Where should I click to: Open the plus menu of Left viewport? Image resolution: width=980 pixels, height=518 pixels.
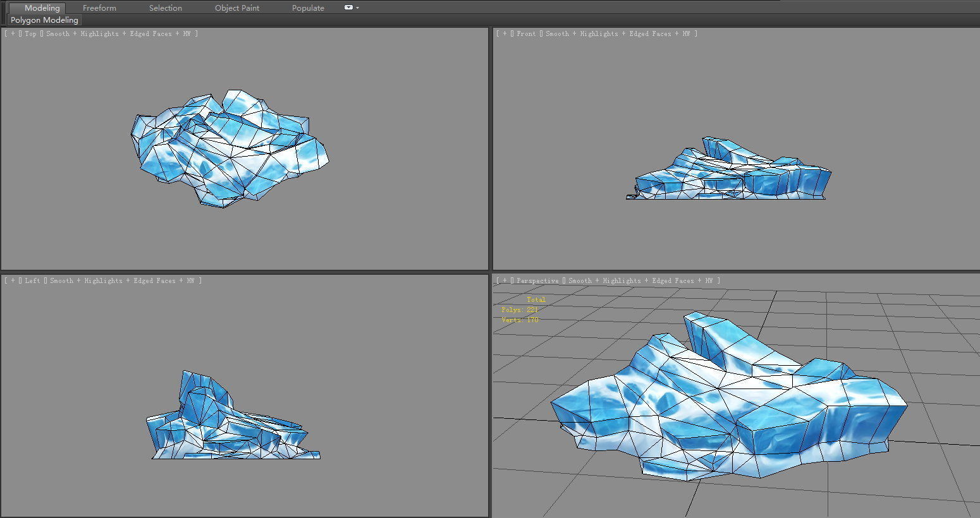click(13, 280)
